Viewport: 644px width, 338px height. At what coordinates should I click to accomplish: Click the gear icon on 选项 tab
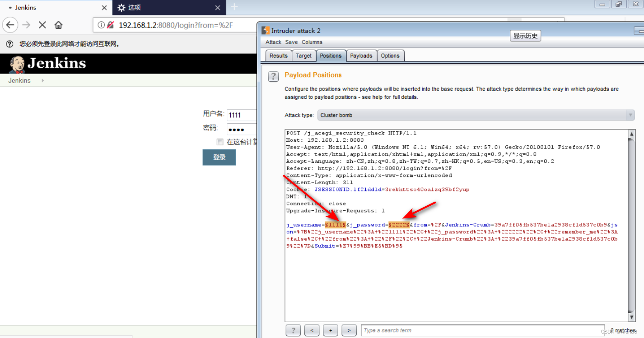[121, 8]
